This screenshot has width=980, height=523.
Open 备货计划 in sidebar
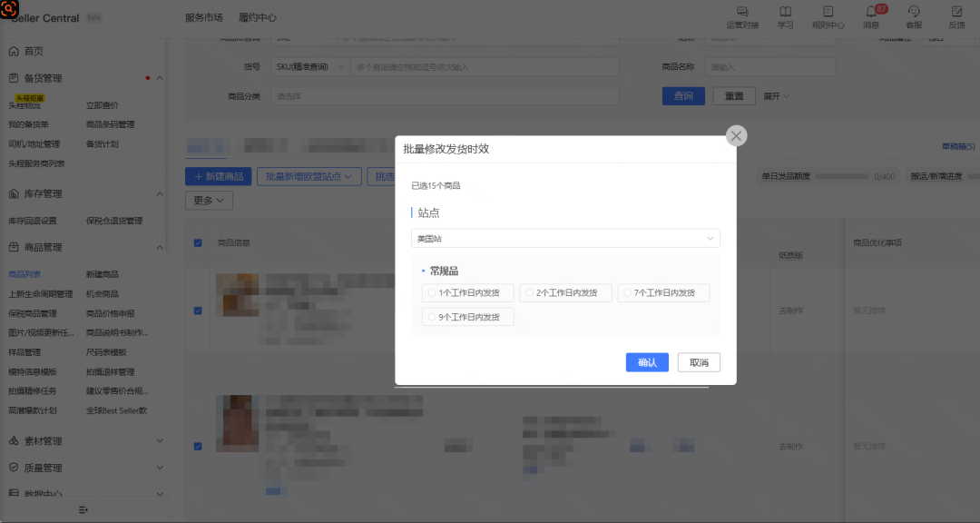pos(102,143)
